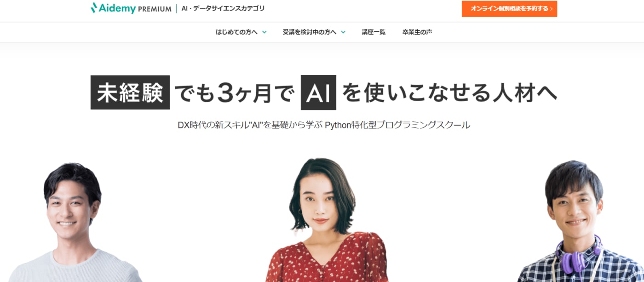The image size is (644, 282).
Task: Expand the 受講を検討中の方へ chevron
Action: coord(343,32)
